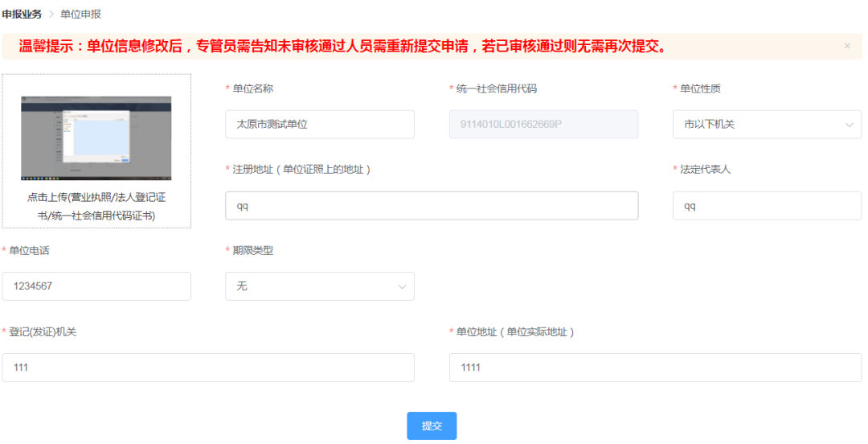Click the disabled 统一社会信用代码 field
868x444 pixels.
tap(542, 125)
